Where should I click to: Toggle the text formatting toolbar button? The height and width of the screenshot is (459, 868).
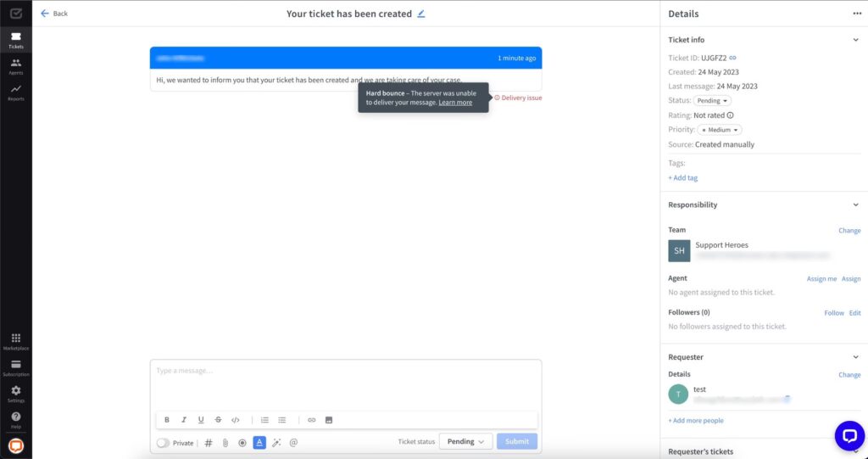(259, 442)
